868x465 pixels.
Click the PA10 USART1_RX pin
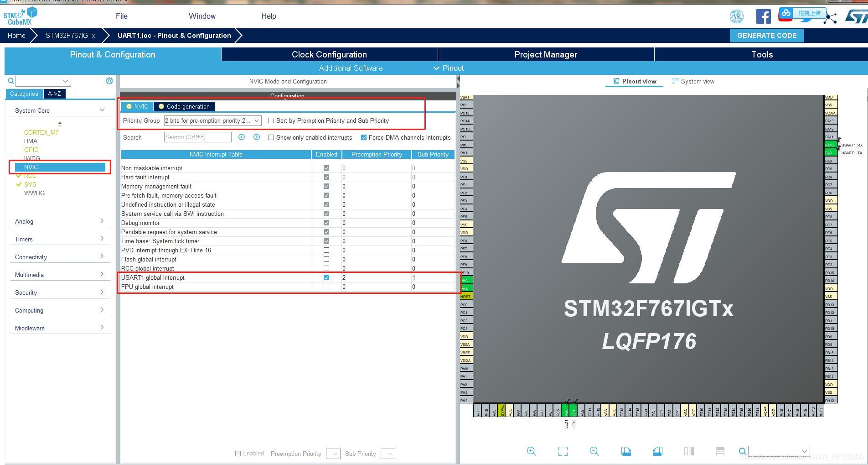click(x=831, y=145)
